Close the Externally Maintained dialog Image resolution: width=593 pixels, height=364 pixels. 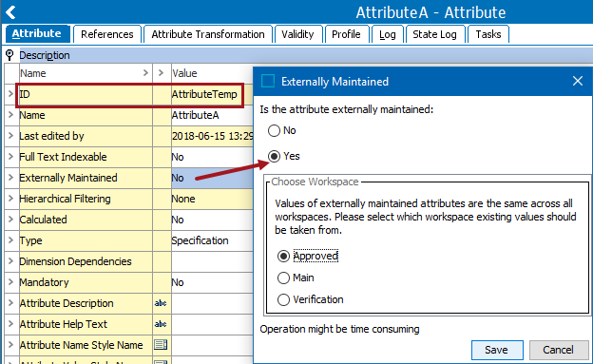tap(578, 81)
